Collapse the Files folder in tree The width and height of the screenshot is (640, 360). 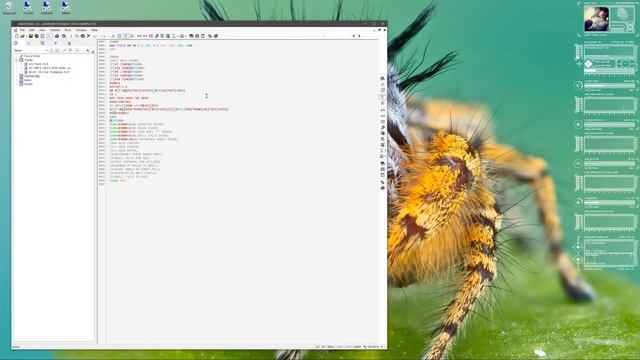pos(17,60)
